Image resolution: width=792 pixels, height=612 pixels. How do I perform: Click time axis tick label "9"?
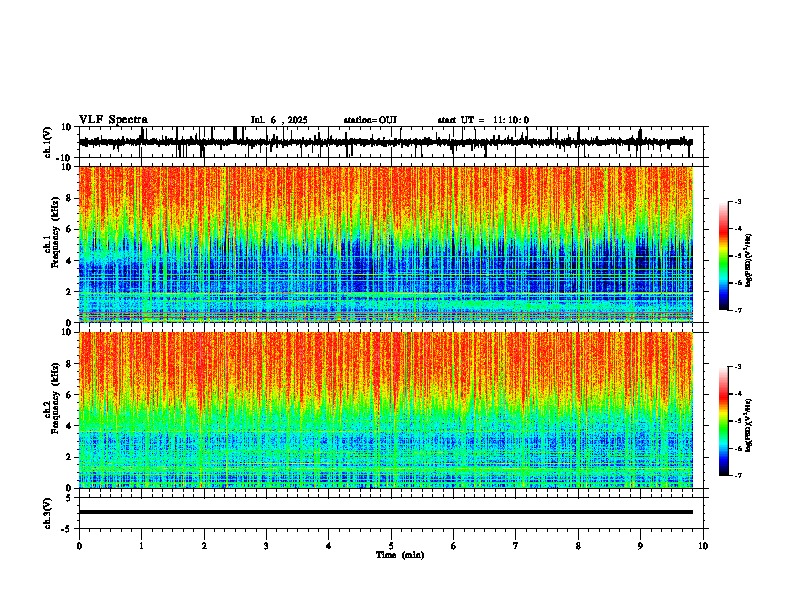tap(640, 546)
